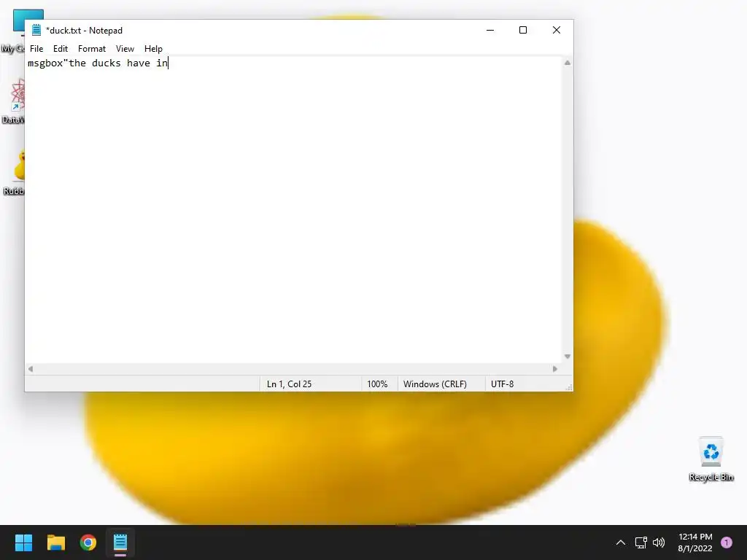
Task: Open the File menu in Notepad
Action: [x=36, y=49]
